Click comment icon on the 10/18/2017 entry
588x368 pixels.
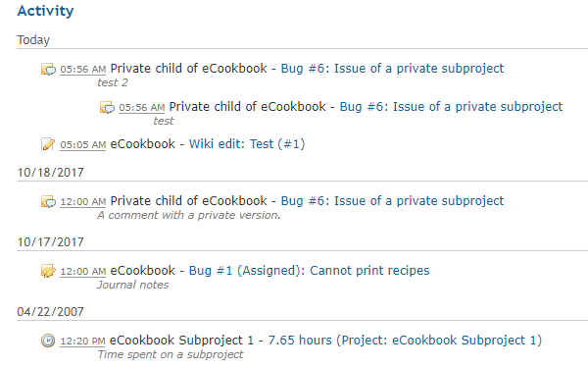(48, 201)
